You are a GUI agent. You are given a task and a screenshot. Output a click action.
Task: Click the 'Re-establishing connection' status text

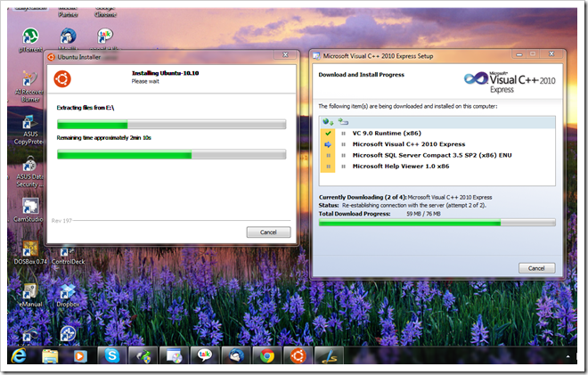[414, 206]
